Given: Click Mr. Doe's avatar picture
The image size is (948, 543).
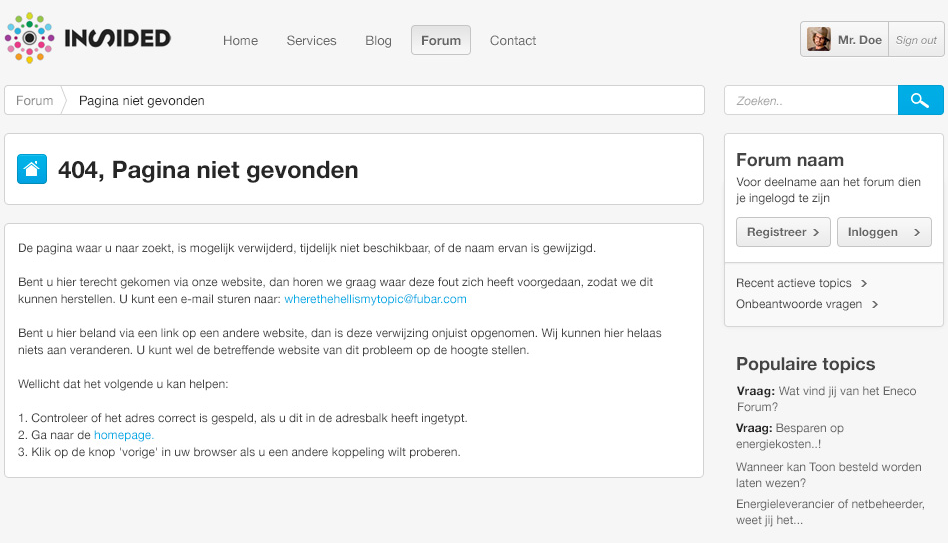Looking at the screenshot, I should (x=819, y=39).
